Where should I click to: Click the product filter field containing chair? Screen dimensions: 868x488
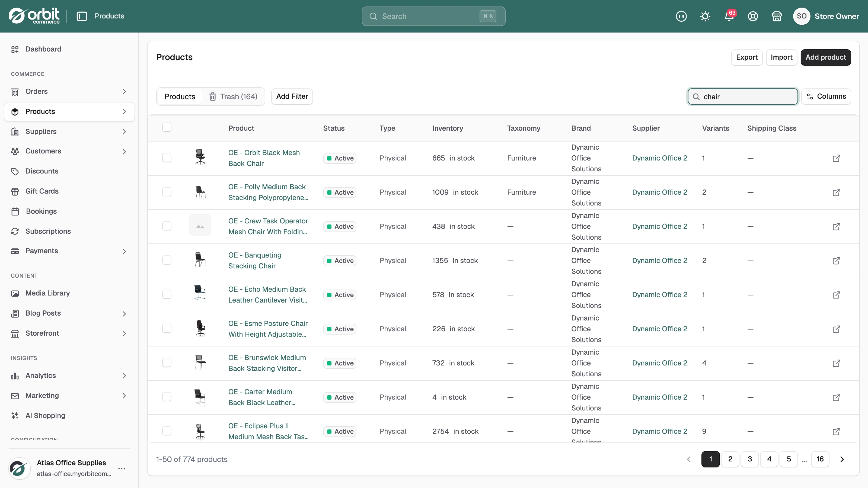click(x=743, y=97)
